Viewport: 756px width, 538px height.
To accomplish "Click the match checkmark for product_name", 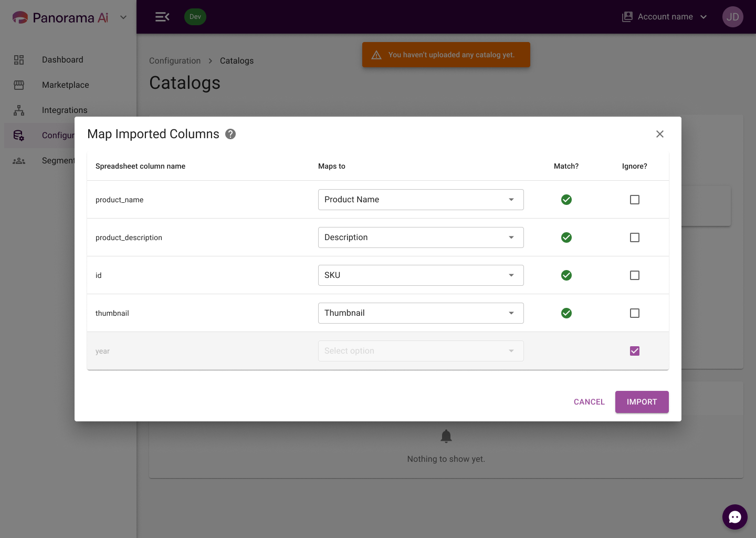I will tap(566, 200).
